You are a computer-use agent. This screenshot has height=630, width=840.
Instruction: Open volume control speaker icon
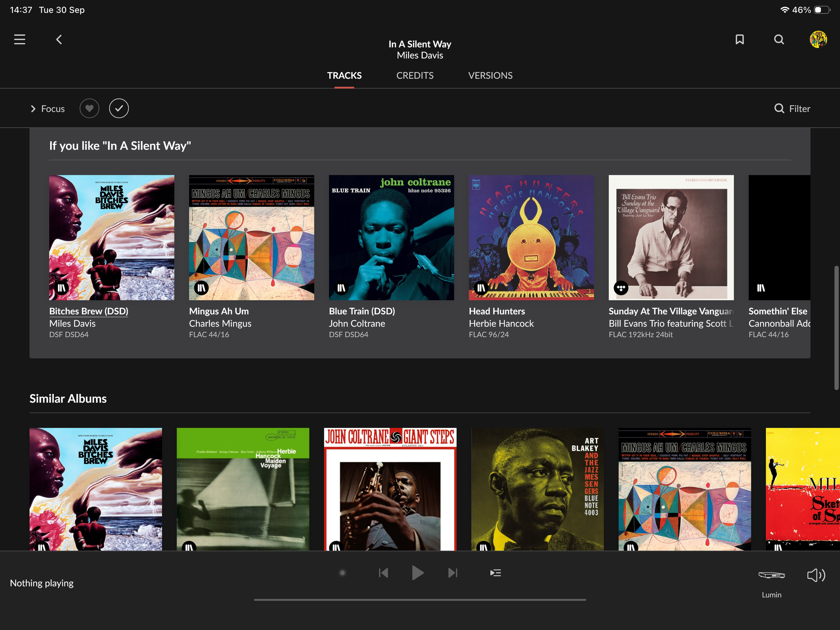click(816, 575)
